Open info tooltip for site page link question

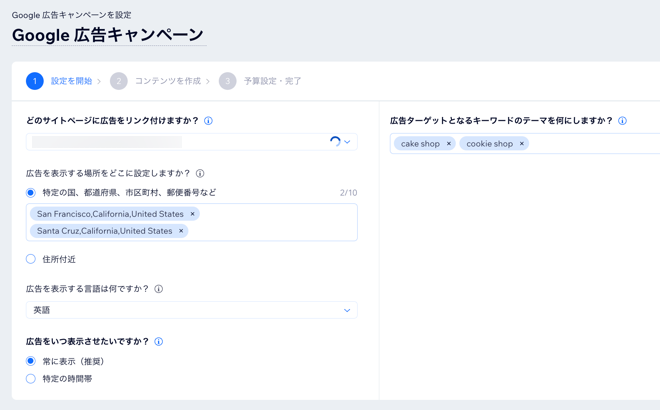pyautogui.click(x=208, y=121)
